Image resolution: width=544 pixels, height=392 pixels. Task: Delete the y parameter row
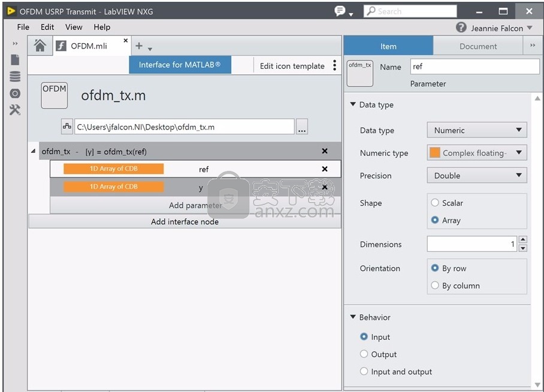(x=325, y=187)
